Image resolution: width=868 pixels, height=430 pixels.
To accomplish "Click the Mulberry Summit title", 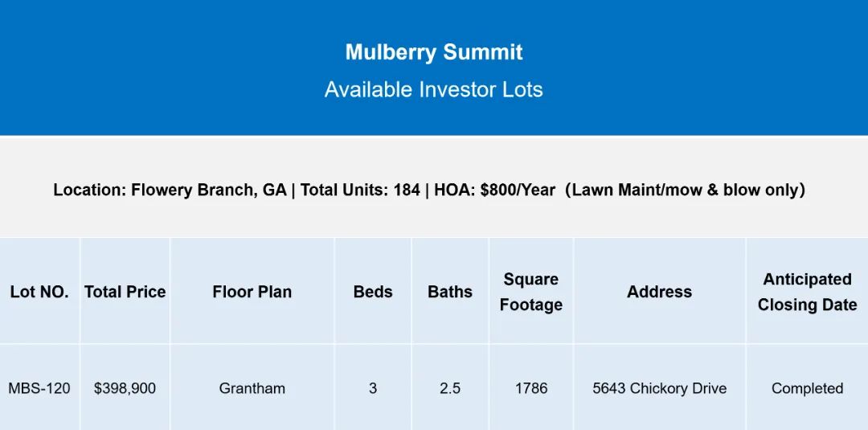I will [434, 52].
